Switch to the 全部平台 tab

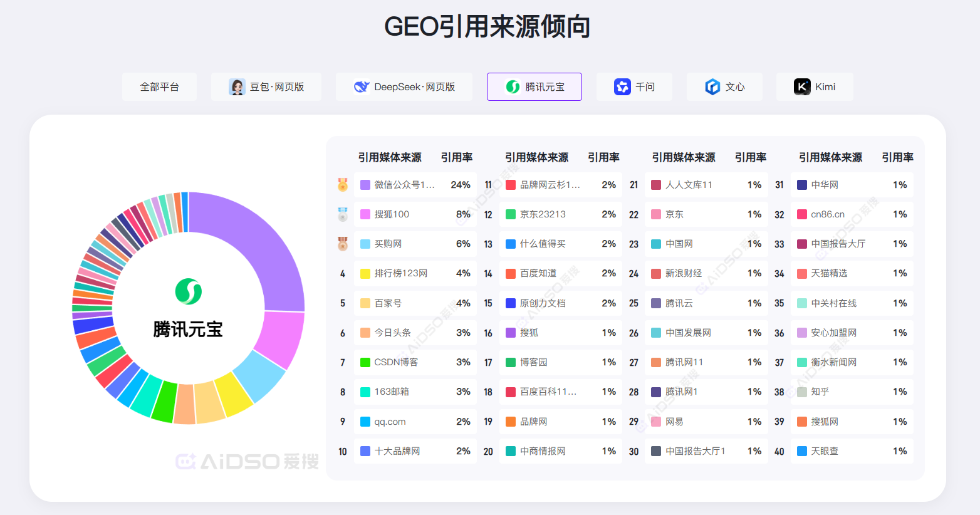159,87
